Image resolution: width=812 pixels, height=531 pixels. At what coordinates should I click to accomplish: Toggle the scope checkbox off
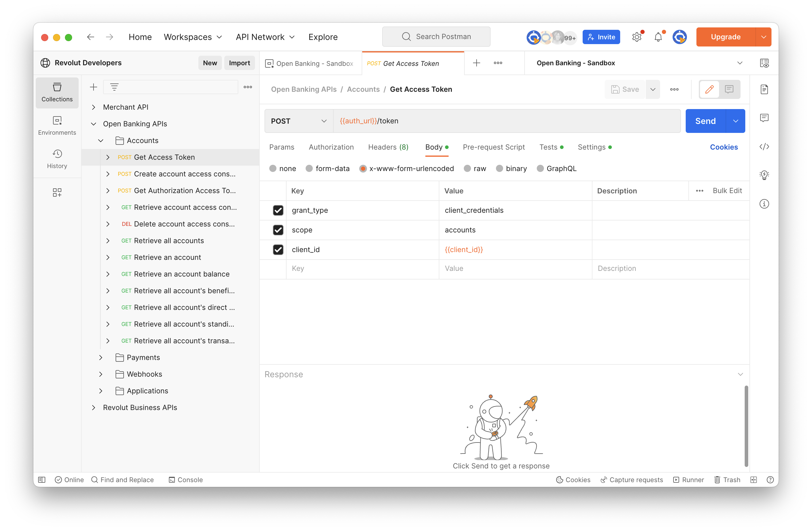(x=278, y=230)
